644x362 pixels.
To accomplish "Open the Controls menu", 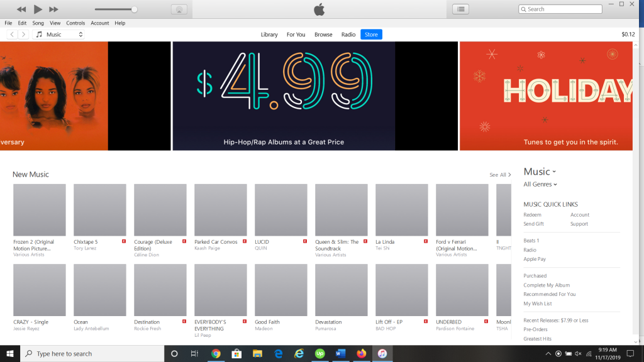I will [x=75, y=23].
